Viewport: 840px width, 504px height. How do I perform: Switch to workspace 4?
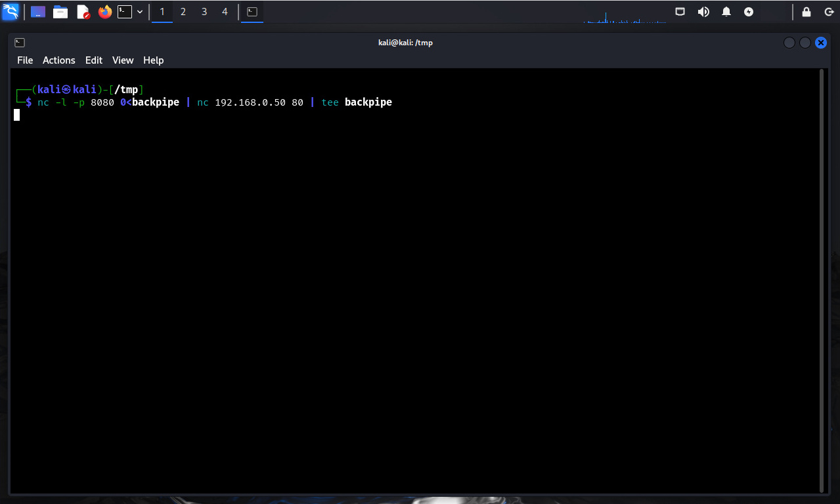[225, 12]
